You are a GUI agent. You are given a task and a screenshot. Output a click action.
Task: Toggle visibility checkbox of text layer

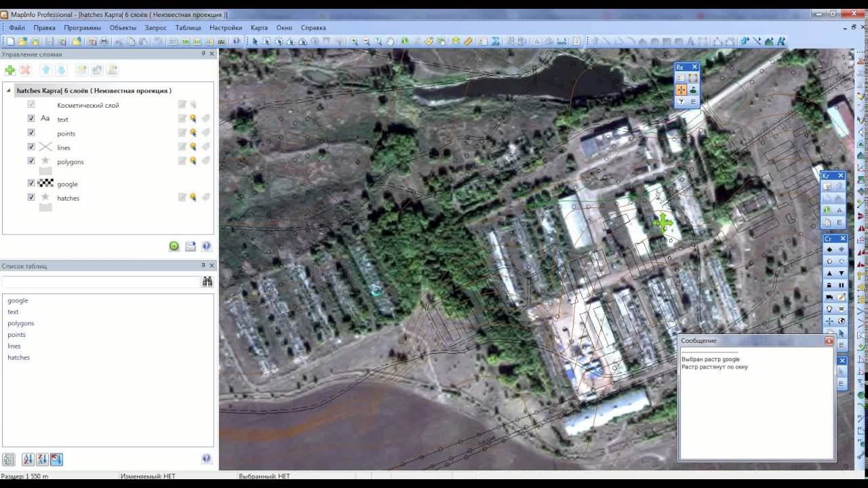31,118
